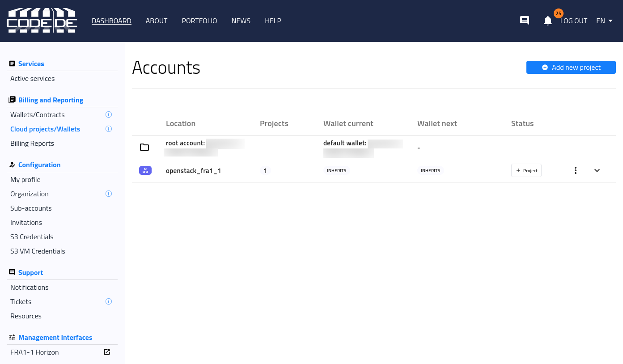Expand the openstack_fra1_1 row chevron

[x=597, y=170]
